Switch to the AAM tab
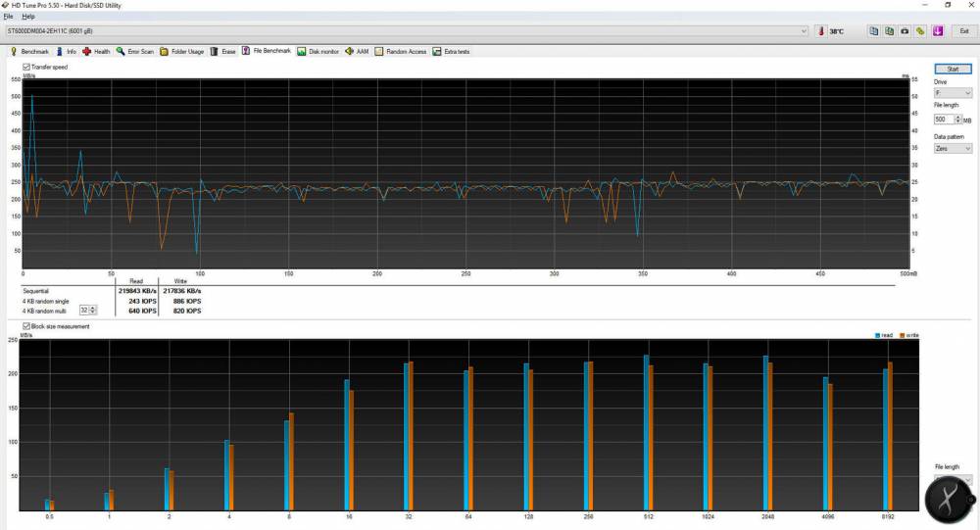The image size is (980, 530). tap(357, 51)
